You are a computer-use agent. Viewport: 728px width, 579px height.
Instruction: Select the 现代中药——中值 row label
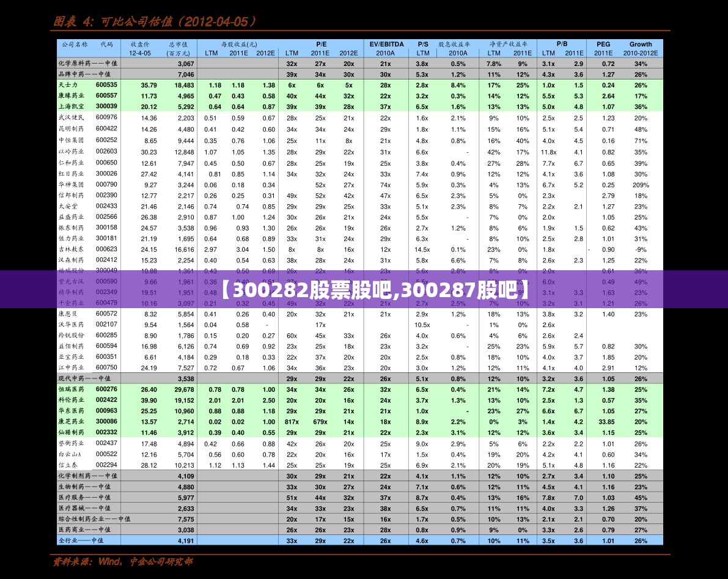[84, 378]
